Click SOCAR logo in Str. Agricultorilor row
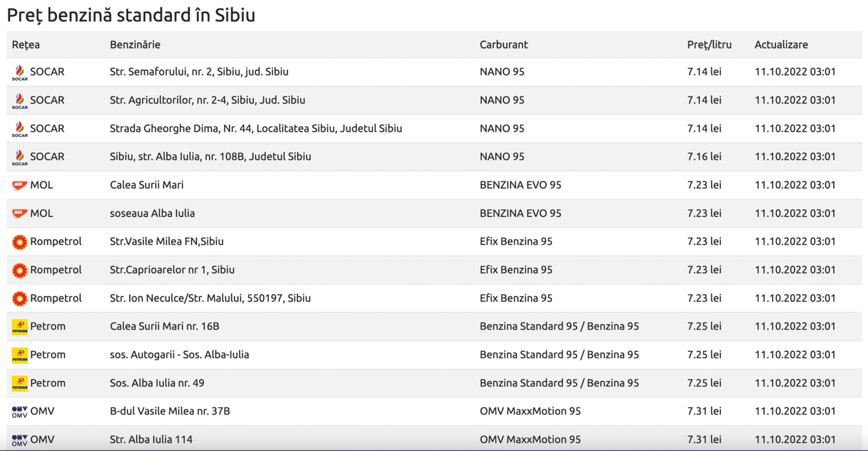 (20, 101)
